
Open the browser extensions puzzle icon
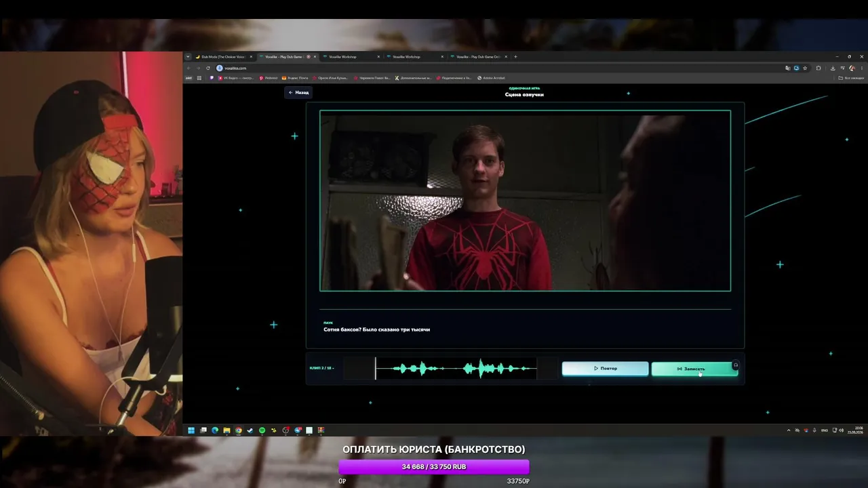[818, 68]
